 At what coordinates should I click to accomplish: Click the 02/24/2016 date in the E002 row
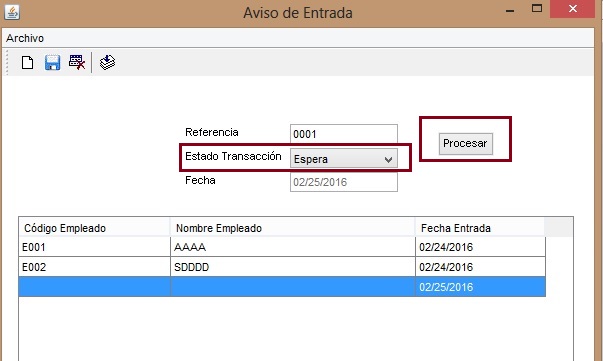pos(480,267)
